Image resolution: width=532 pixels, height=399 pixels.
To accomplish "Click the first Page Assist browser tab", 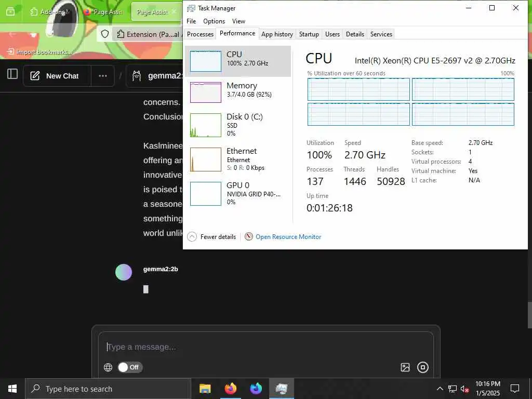I will click(103, 12).
